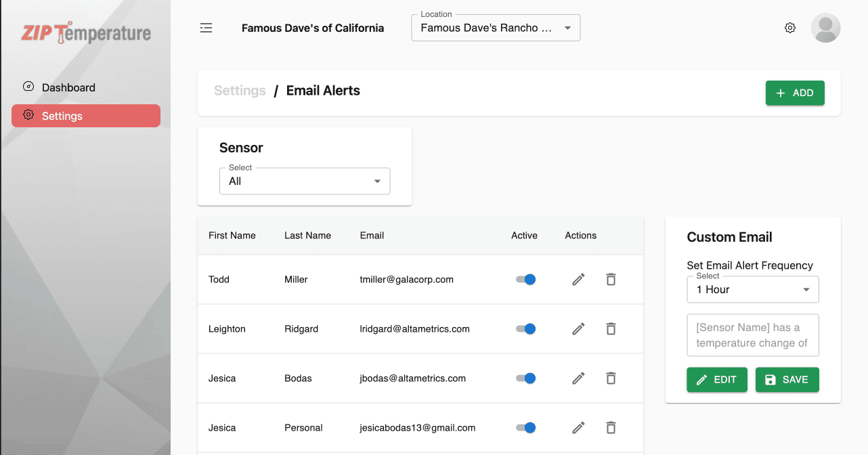Click pencil icon for Leighton Ridgard

point(578,329)
